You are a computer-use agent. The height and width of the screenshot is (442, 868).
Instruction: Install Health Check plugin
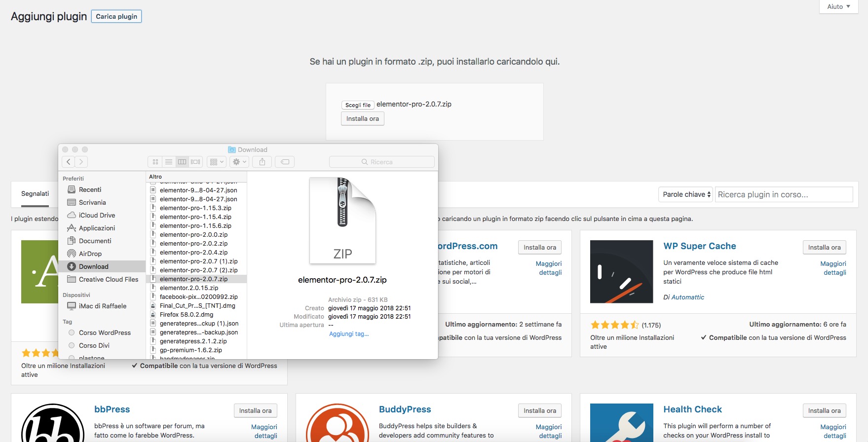[x=825, y=411]
